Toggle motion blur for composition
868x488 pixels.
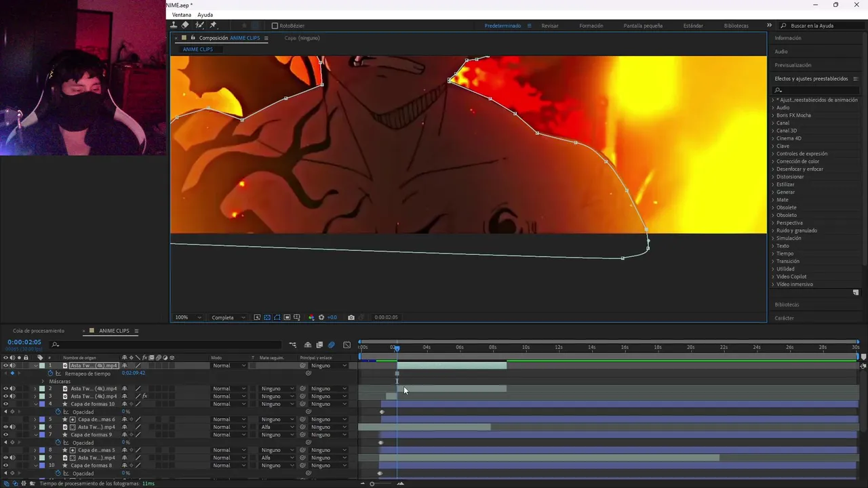(331, 345)
